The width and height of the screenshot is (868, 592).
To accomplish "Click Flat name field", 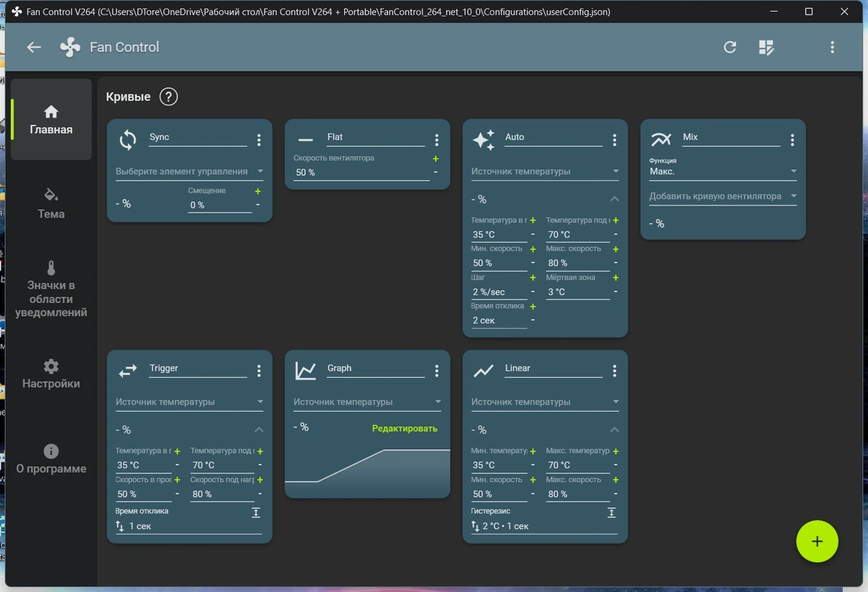I will coord(375,138).
